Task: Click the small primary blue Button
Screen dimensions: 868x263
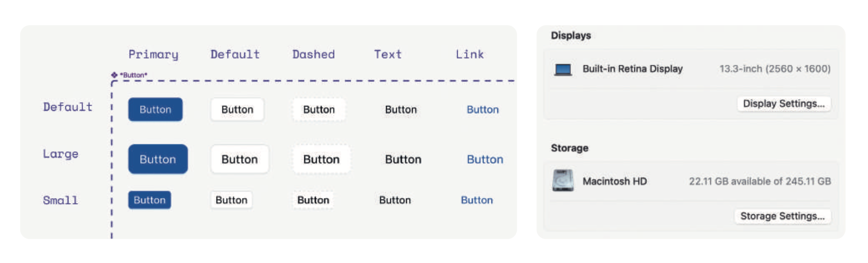Action: [150, 200]
